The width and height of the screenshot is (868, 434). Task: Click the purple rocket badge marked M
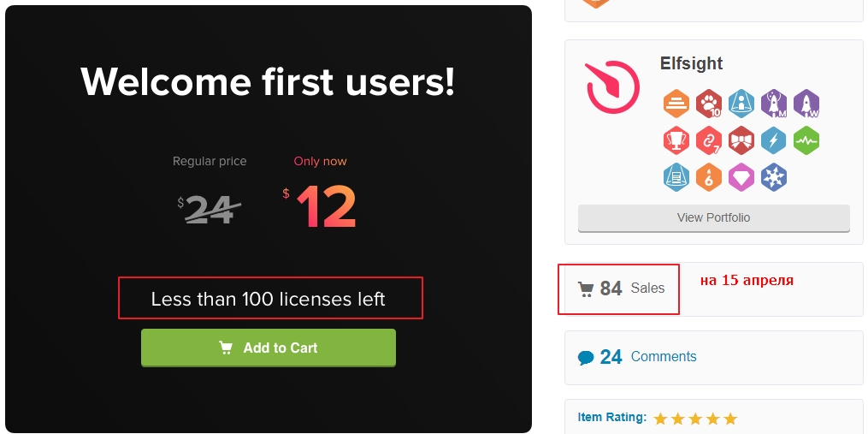point(774,104)
